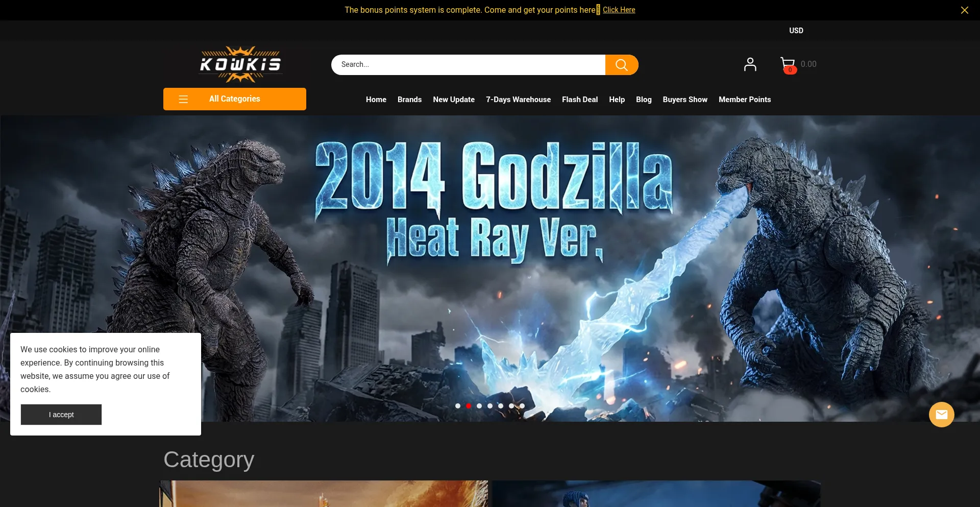Image resolution: width=980 pixels, height=507 pixels.
Task: Open the email chat bubble icon
Action: point(941,415)
